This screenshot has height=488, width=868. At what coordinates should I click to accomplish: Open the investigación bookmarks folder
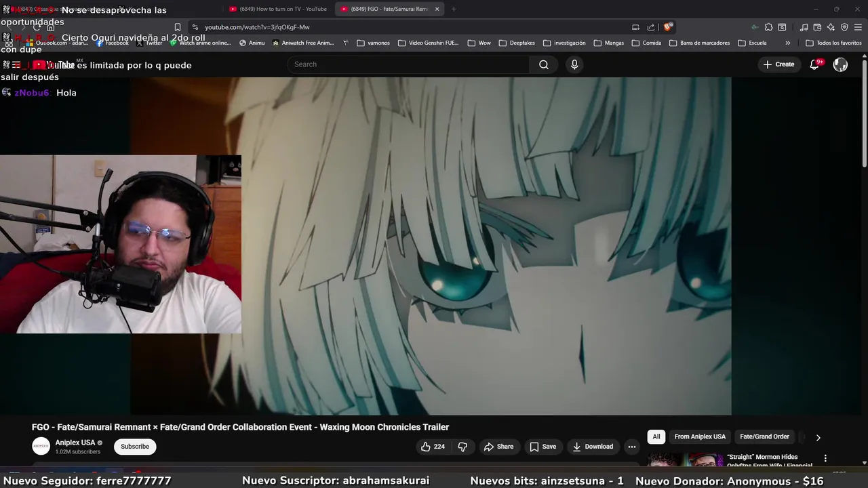coord(564,43)
